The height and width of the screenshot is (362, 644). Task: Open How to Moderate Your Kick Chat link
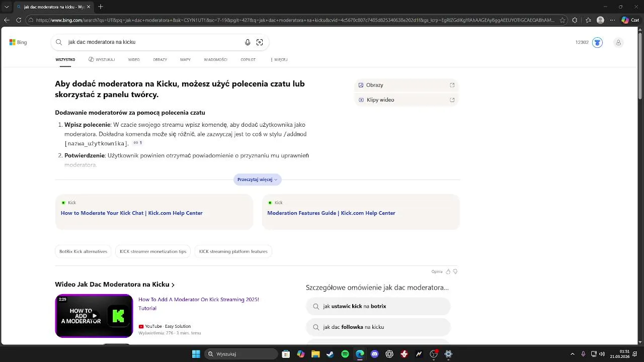pyautogui.click(x=132, y=213)
